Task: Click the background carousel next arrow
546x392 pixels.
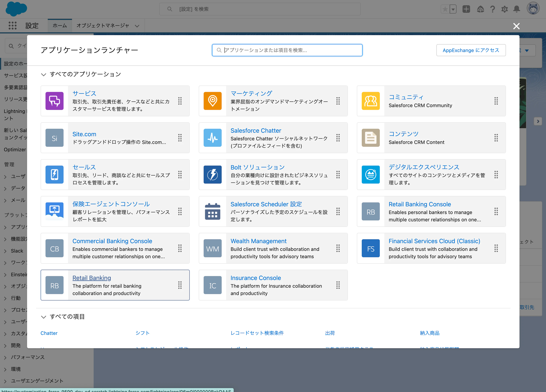Action: click(538, 121)
